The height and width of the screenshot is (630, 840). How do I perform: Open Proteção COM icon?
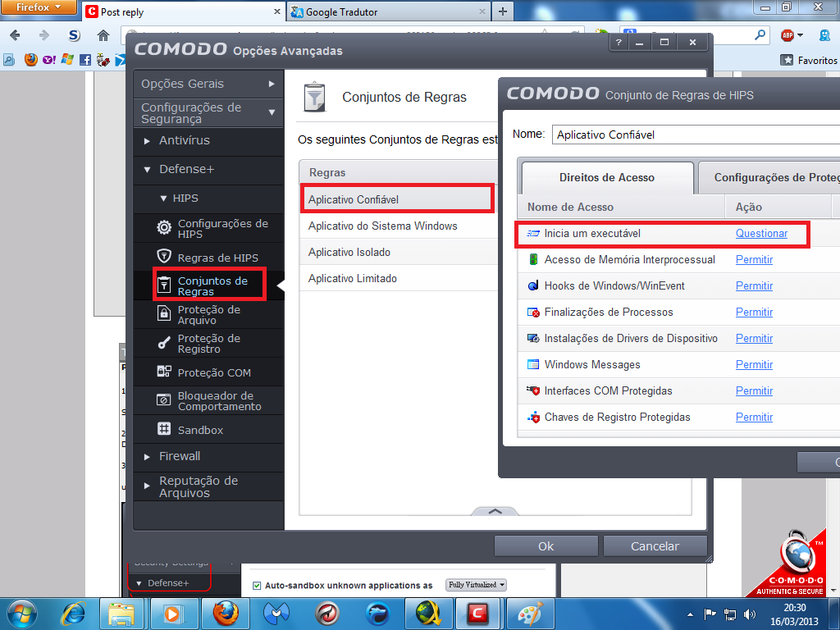point(164,372)
